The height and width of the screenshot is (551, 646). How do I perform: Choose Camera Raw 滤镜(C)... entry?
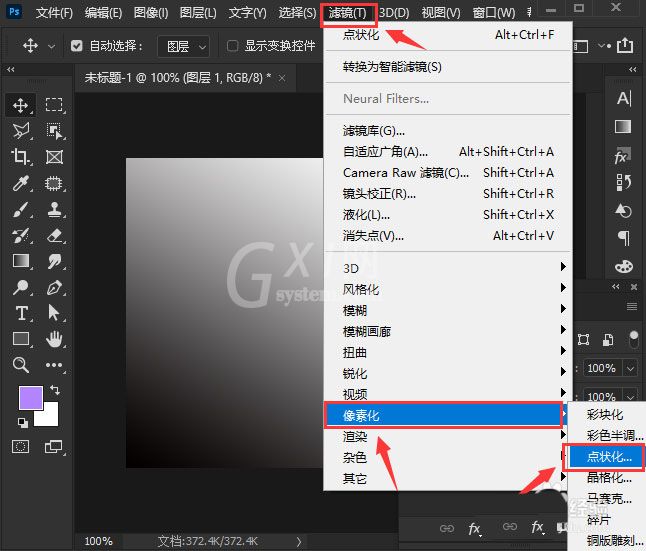click(x=448, y=173)
